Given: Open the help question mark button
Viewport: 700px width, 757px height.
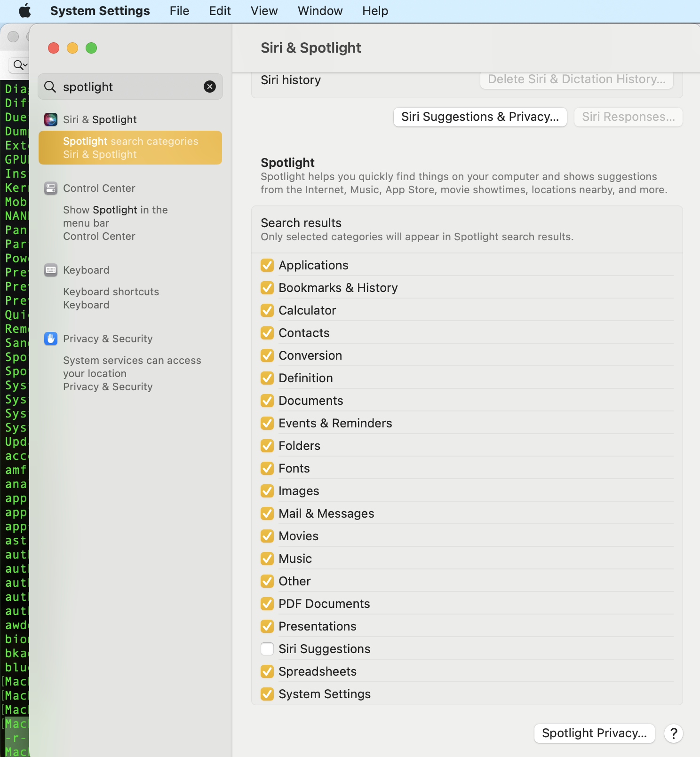Looking at the screenshot, I should click(x=674, y=733).
